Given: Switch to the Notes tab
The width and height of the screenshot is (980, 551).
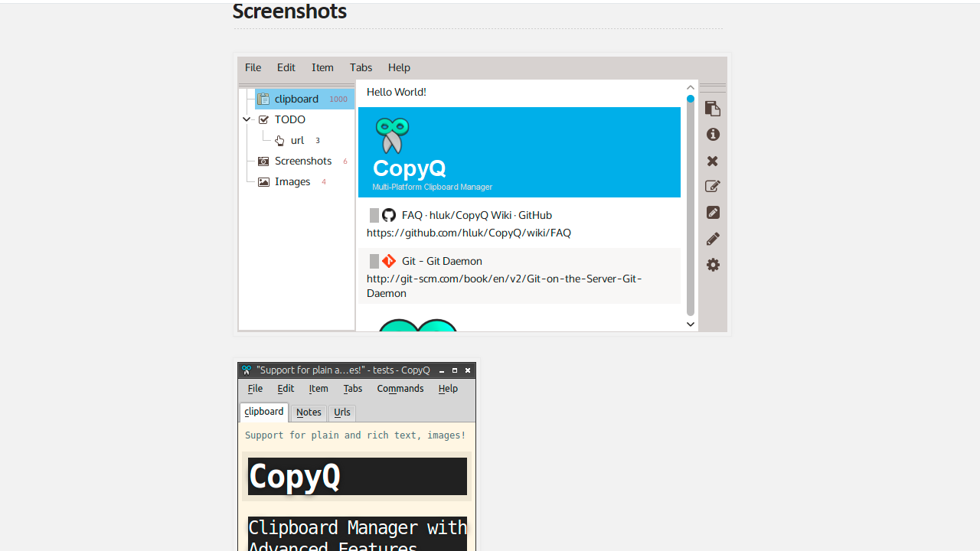Looking at the screenshot, I should pyautogui.click(x=309, y=412).
